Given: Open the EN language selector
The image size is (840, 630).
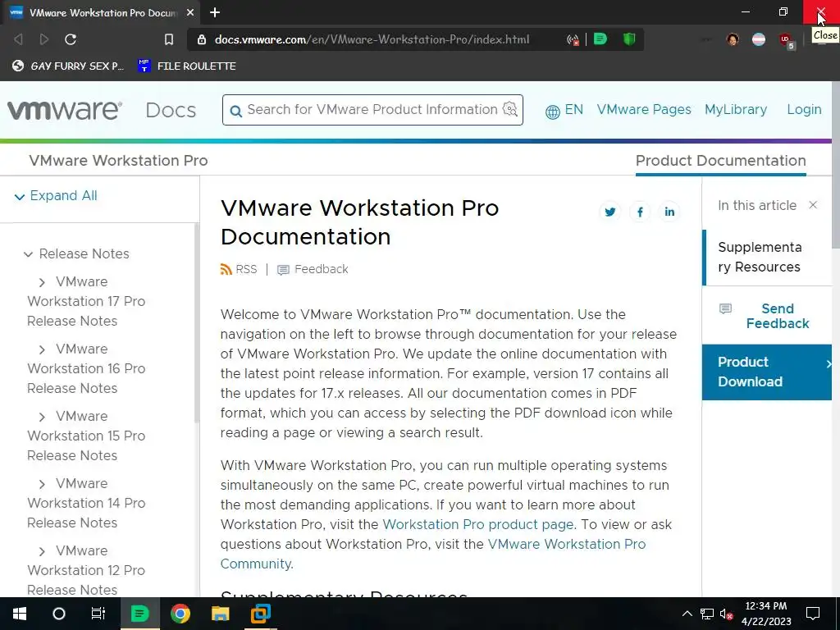Looking at the screenshot, I should coord(564,110).
